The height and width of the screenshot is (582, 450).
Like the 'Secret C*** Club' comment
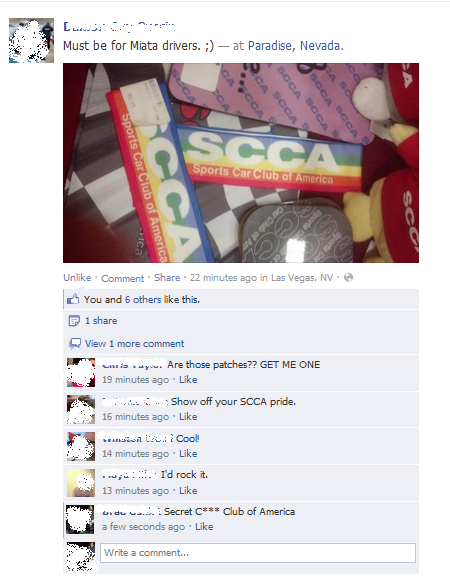204,526
